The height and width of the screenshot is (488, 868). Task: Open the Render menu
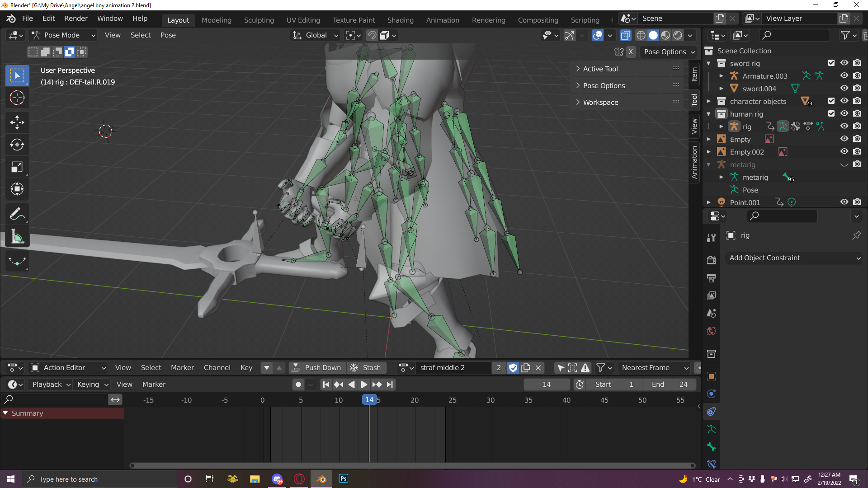coord(76,19)
